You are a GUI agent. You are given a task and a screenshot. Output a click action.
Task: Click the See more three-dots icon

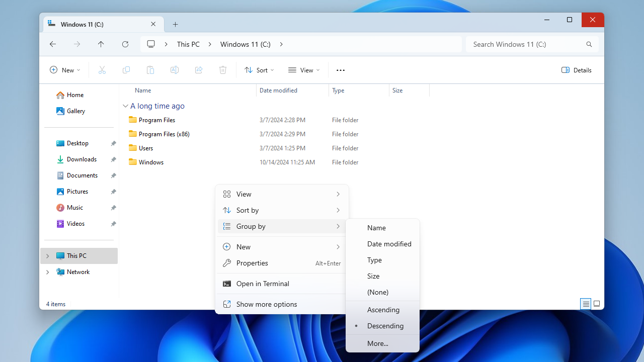(x=341, y=70)
